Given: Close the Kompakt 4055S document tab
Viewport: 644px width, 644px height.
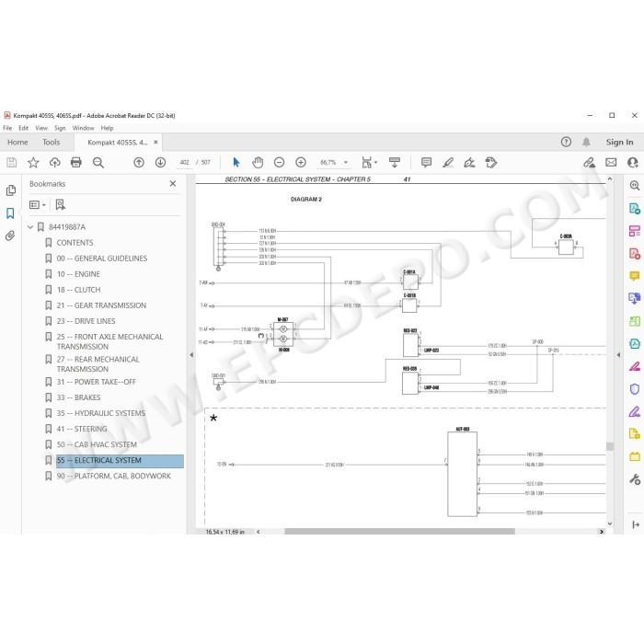Looking at the screenshot, I should click(155, 142).
